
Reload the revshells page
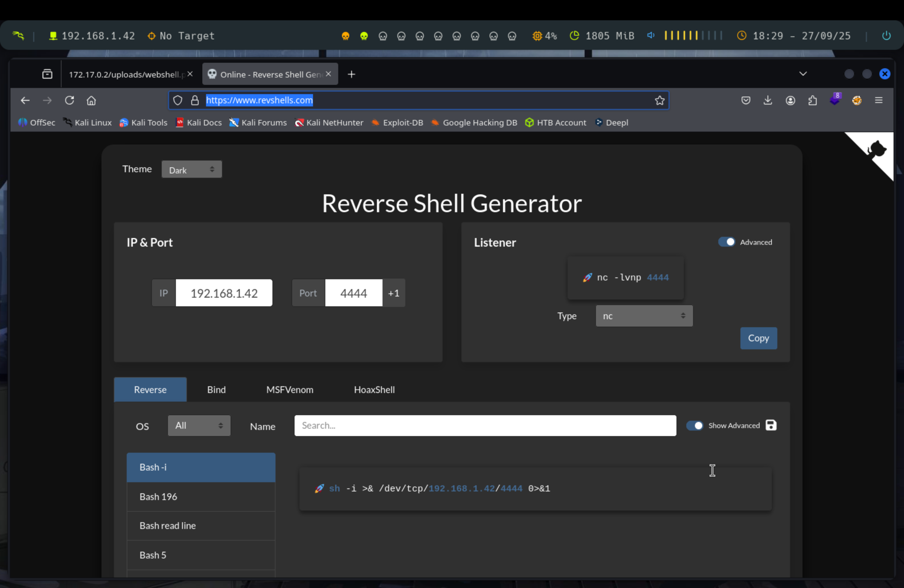point(69,100)
